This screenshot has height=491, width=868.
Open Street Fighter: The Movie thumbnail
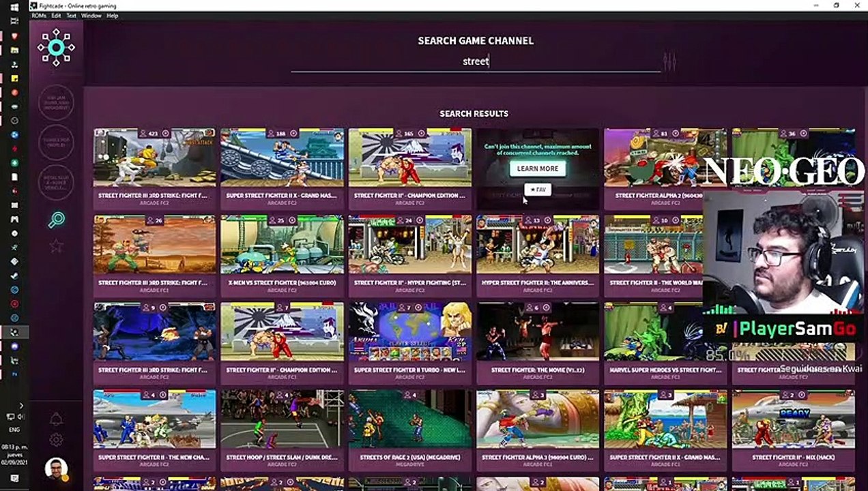(x=538, y=332)
